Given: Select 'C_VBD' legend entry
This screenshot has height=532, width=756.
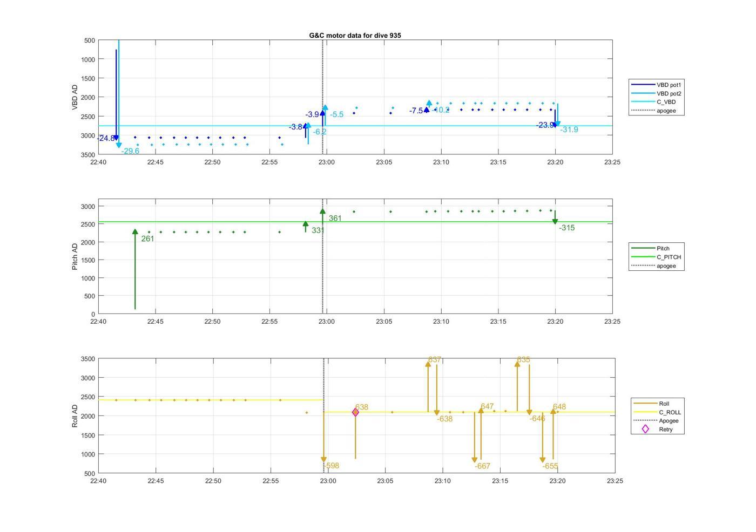Looking at the screenshot, I should point(653,102).
